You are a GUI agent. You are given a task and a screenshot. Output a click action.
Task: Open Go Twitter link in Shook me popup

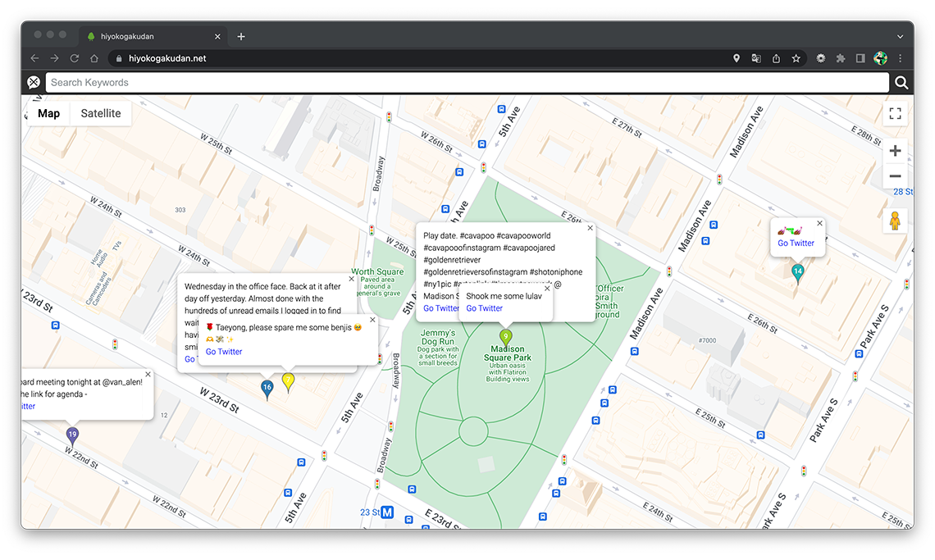484,308
